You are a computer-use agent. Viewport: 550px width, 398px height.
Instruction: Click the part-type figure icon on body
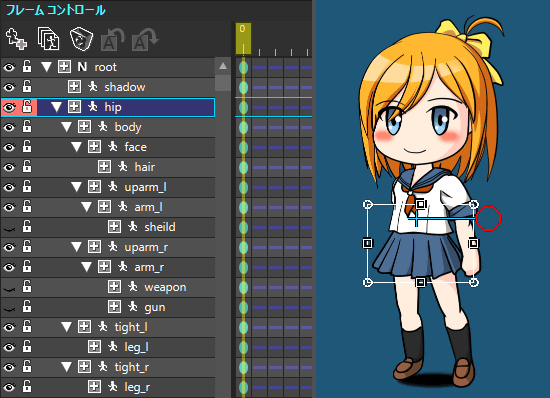coord(103,126)
